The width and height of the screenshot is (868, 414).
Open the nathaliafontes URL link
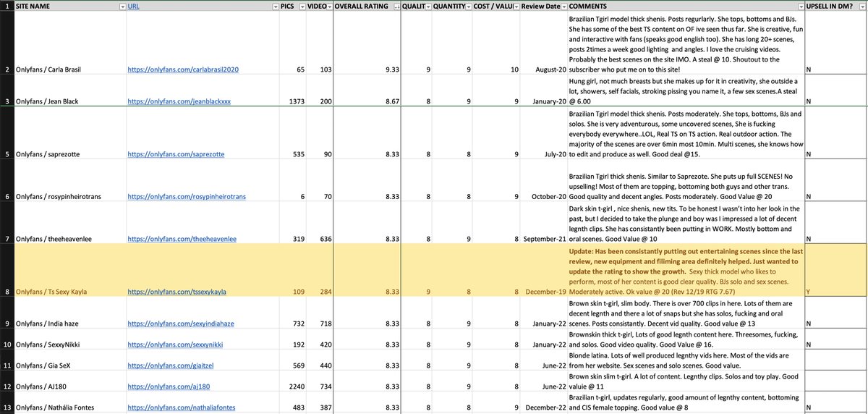pyautogui.click(x=182, y=409)
